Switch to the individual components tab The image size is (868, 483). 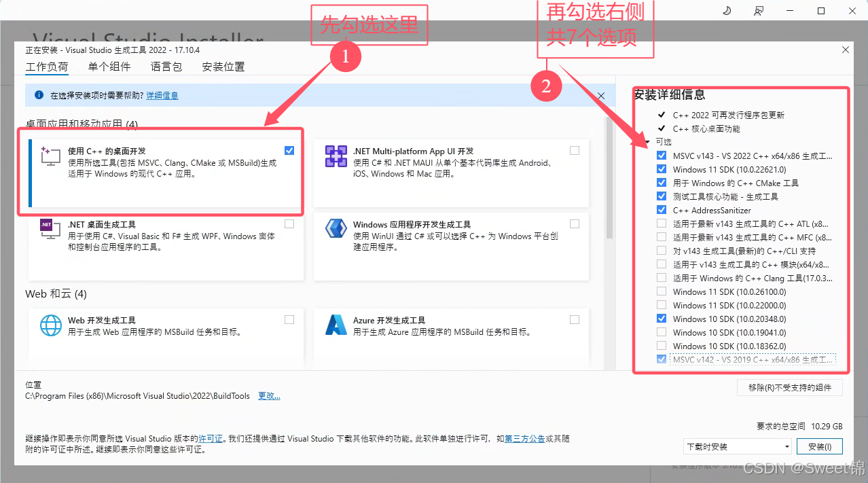(x=109, y=67)
